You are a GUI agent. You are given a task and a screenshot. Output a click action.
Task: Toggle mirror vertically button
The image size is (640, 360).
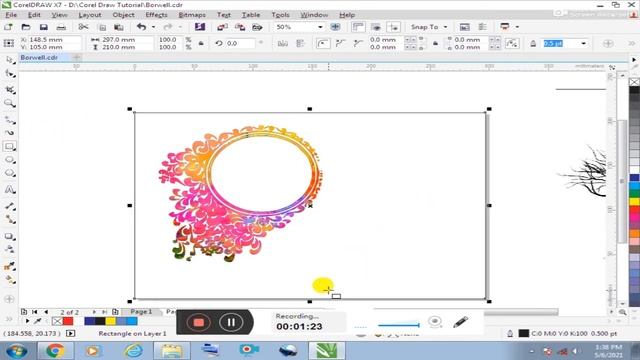coord(300,43)
